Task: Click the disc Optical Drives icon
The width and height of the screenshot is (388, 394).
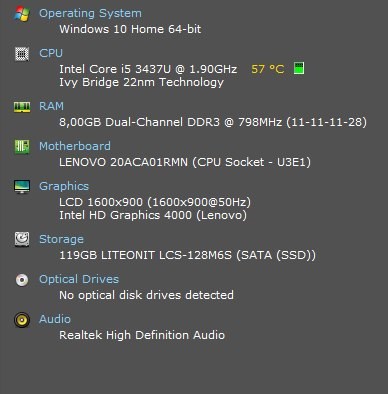Action: pos(22,280)
